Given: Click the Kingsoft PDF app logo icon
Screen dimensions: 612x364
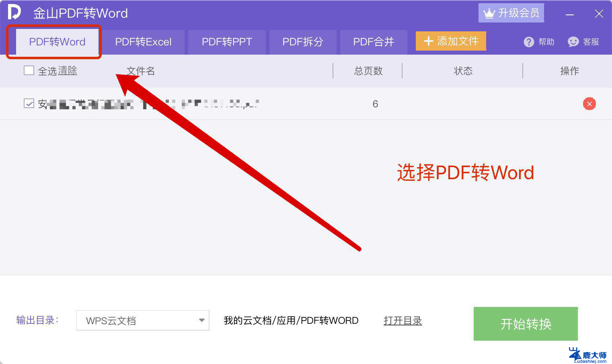Looking at the screenshot, I should [14, 12].
